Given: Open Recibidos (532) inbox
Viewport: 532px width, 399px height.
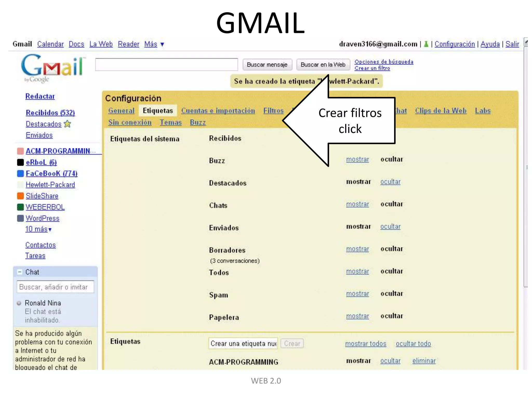Looking at the screenshot, I should (50, 113).
